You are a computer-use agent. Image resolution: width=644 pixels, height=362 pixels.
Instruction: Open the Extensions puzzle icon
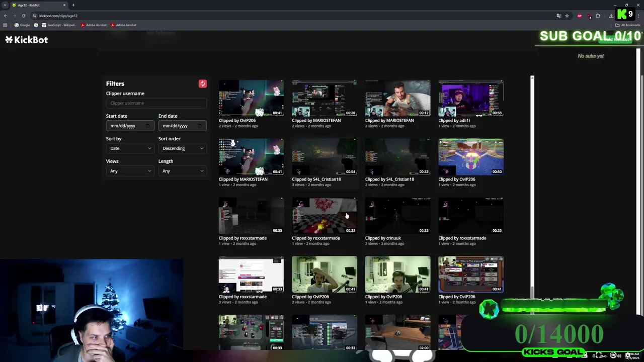tap(598, 16)
